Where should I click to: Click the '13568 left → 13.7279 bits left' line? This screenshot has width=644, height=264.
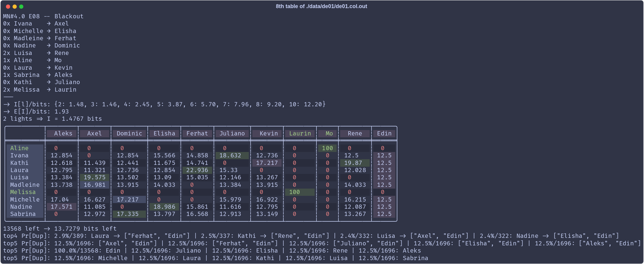60,229
